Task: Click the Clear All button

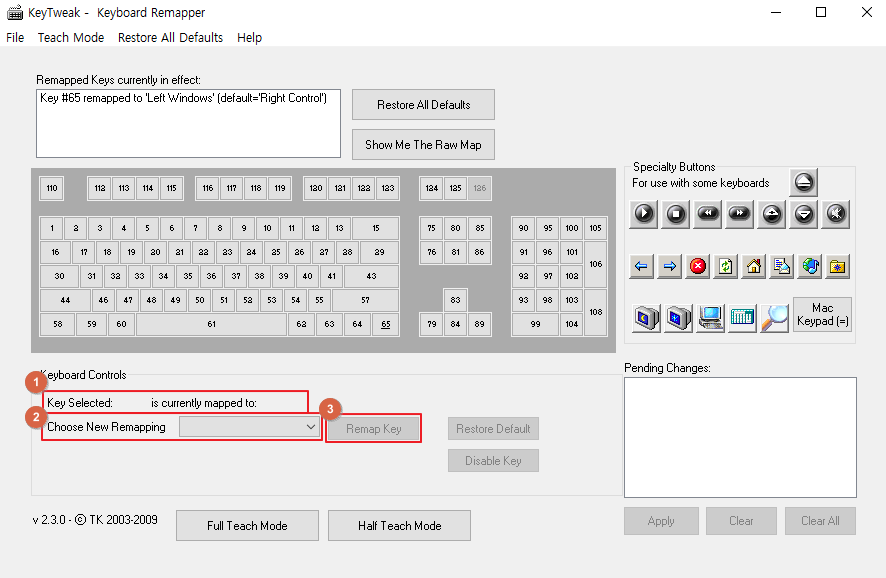Action: point(820,521)
